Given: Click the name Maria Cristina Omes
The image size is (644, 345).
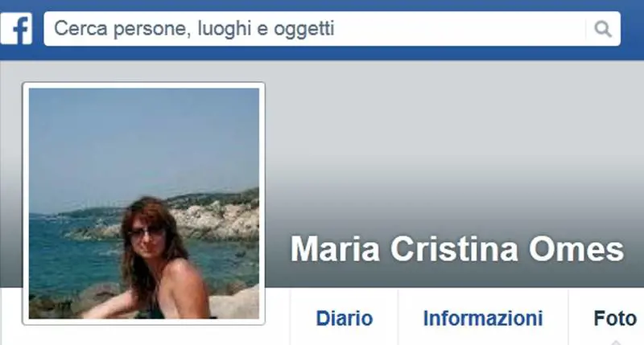Looking at the screenshot, I should point(457,249).
